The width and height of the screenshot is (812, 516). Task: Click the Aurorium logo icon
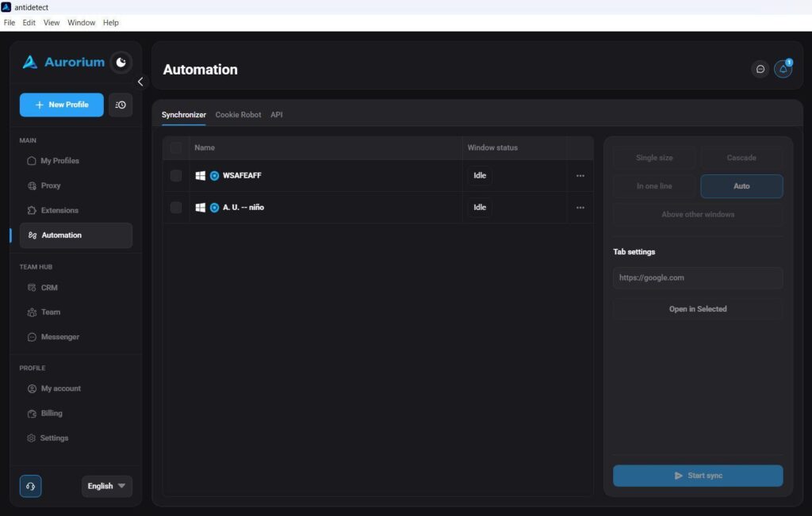(x=30, y=62)
